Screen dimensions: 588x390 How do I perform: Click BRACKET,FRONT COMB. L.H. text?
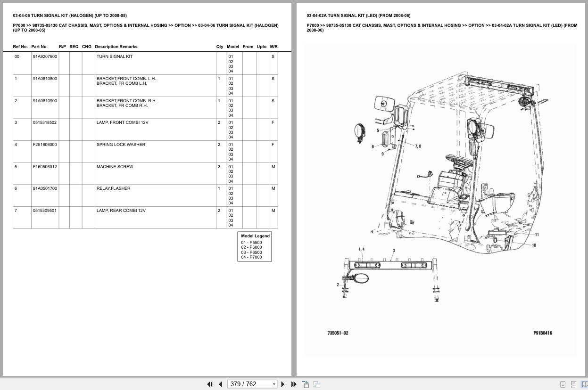point(126,79)
